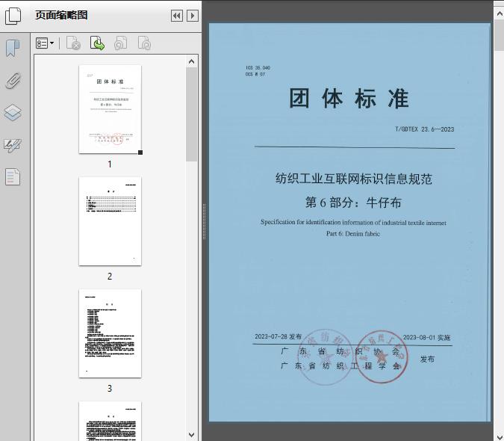The height and width of the screenshot is (441, 504).
Task: Open the thumbnail options dropdown menu
Action: point(45,43)
